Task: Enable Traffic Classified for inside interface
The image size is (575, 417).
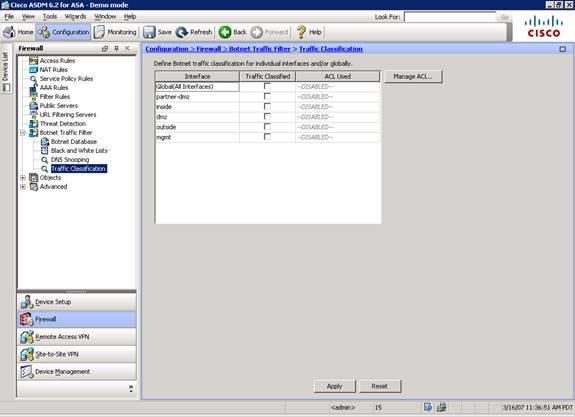Action: [x=267, y=107]
